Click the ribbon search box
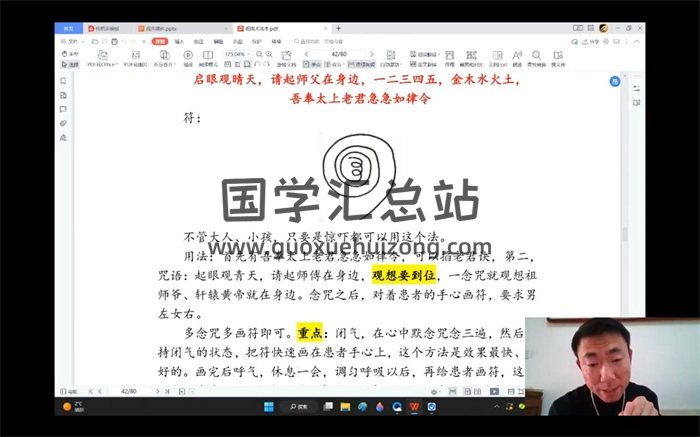Image resolution: width=700 pixels, height=437 pixels. [319, 42]
